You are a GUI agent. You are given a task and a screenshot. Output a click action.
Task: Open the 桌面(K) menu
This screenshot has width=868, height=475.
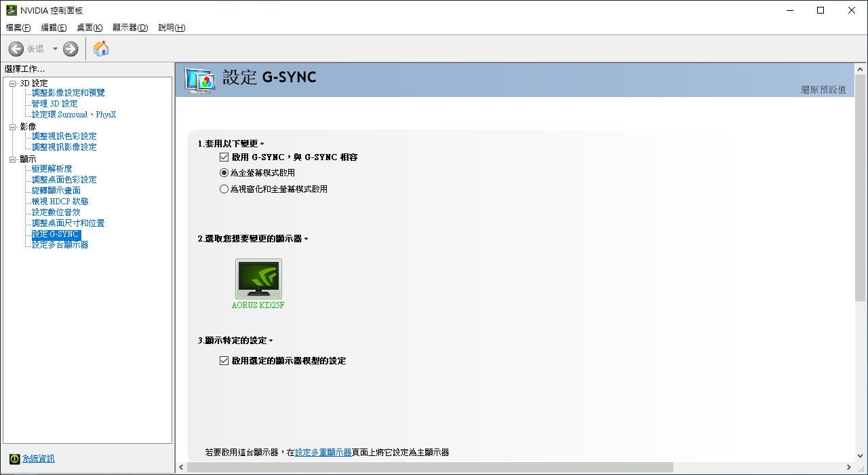point(90,28)
